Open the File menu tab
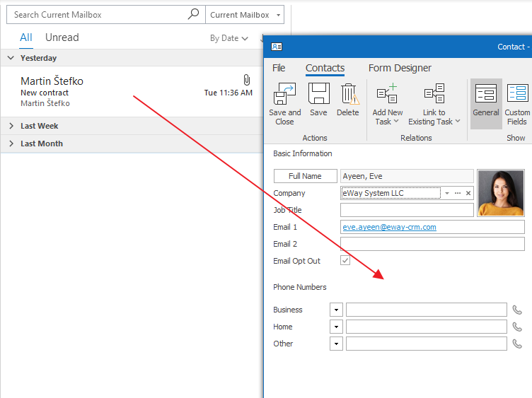 pos(279,68)
